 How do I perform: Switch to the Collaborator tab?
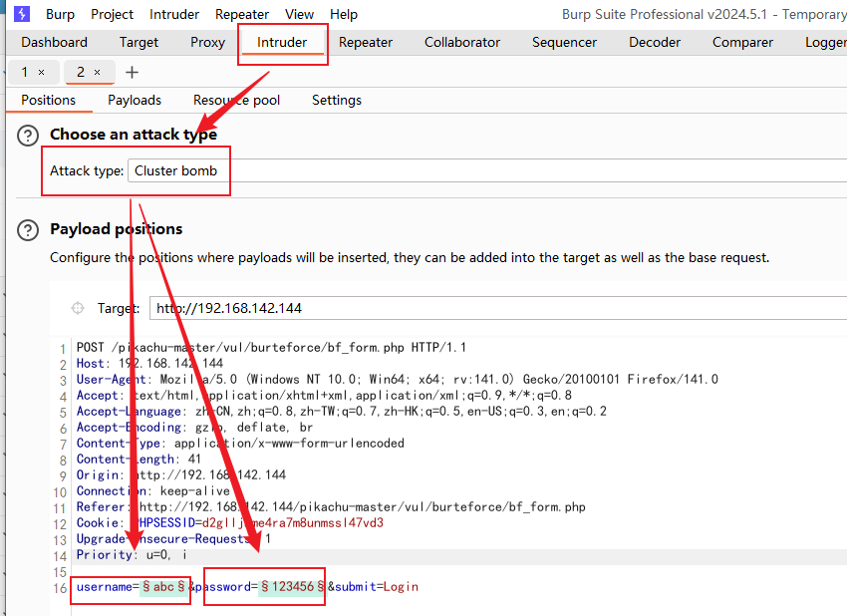coord(462,42)
